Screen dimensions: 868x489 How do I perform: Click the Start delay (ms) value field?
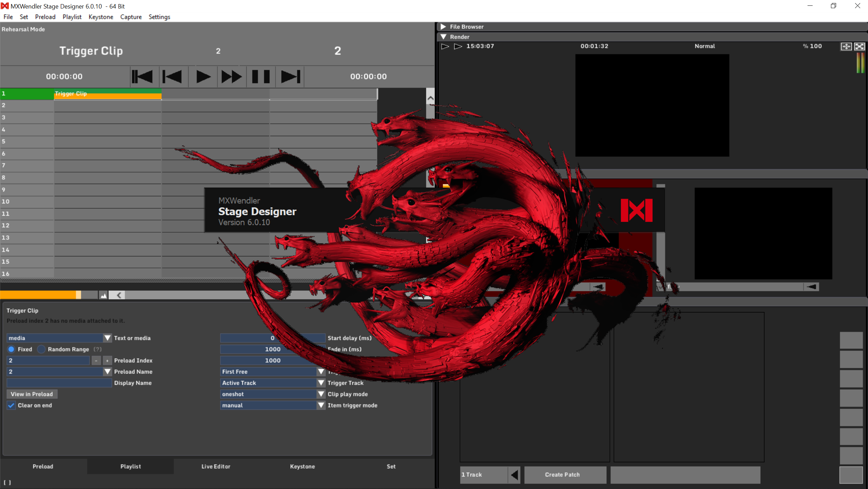272,338
